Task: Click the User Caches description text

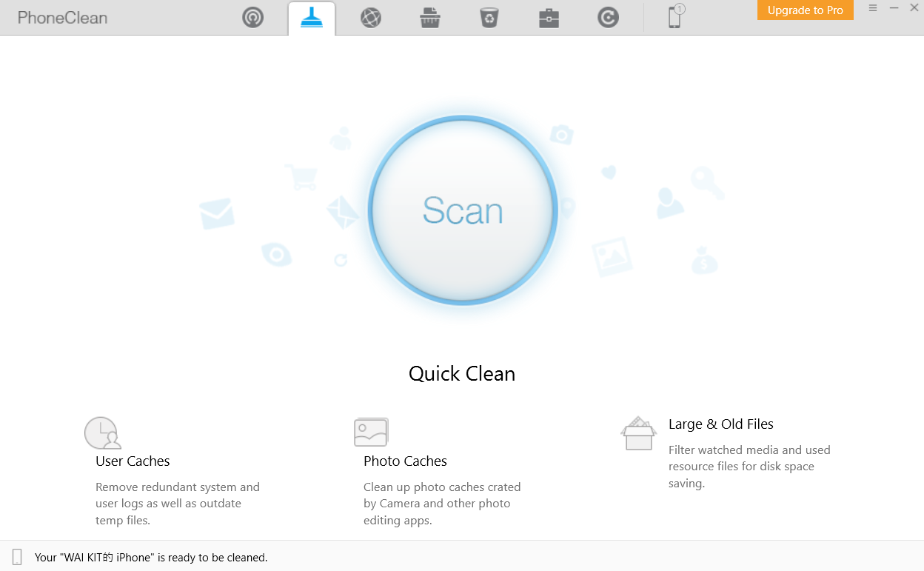Action: (x=178, y=504)
